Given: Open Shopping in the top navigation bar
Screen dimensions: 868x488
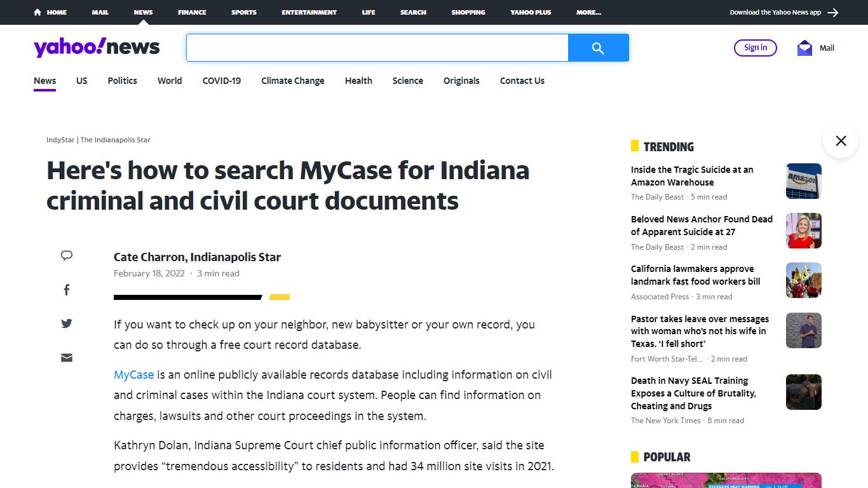Looking at the screenshot, I should [468, 12].
